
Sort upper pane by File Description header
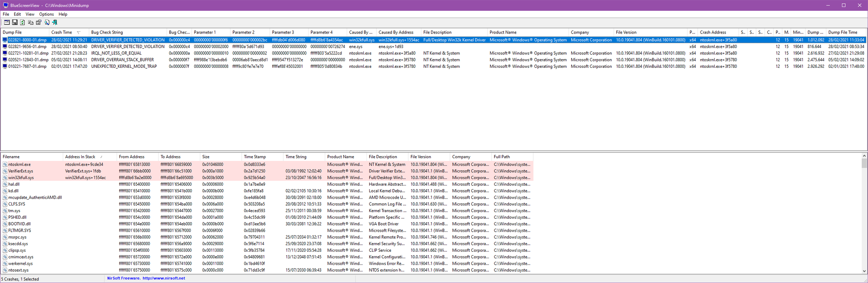coord(454,32)
